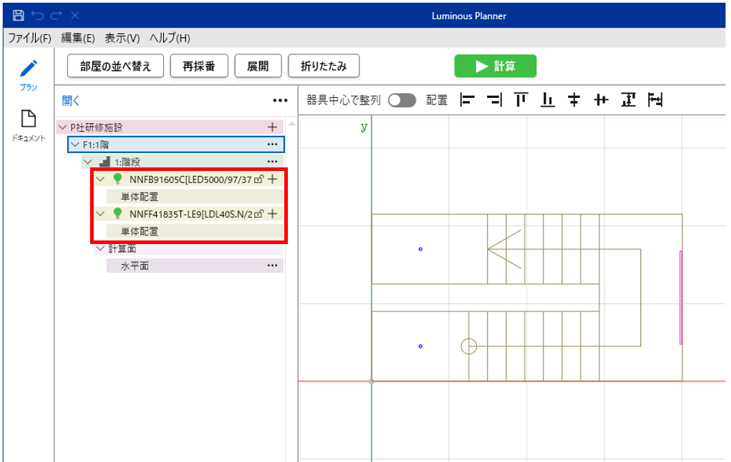
Task: Collapse the 計算面 tree node
Action: pyautogui.click(x=100, y=248)
